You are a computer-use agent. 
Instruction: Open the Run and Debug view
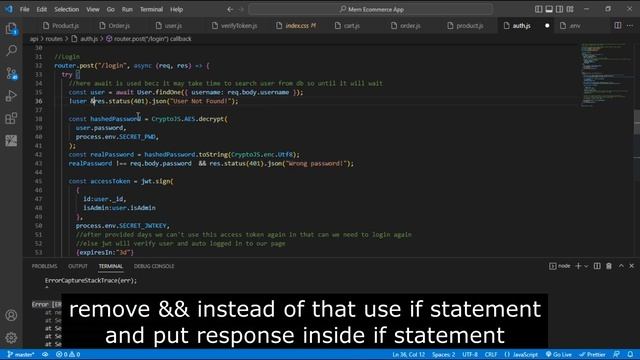tap(11, 96)
